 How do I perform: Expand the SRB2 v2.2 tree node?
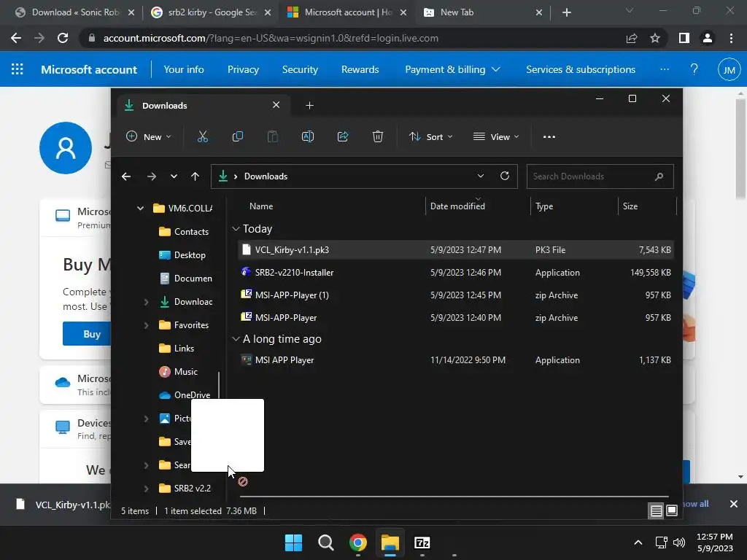click(x=146, y=489)
